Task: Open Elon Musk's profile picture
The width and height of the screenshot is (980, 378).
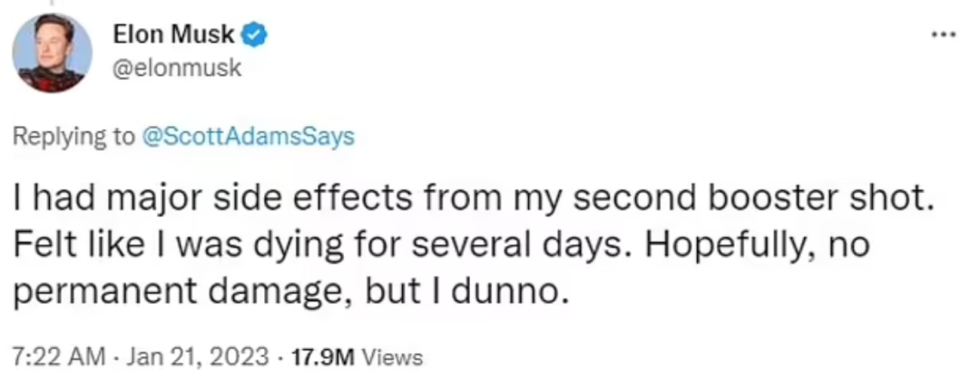Action: pos(52,53)
